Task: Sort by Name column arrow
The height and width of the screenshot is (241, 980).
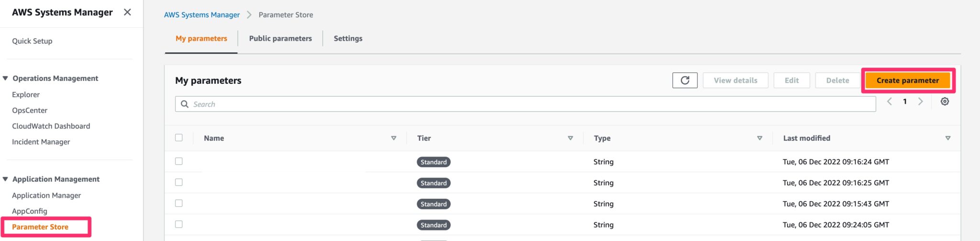Action: (x=393, y=138)
